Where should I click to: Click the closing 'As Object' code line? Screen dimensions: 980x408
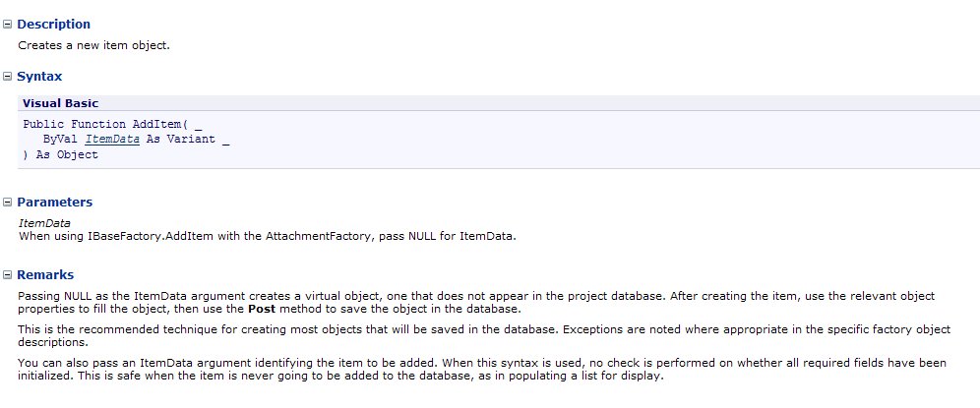pyautogui.click(x=61, y=155)
